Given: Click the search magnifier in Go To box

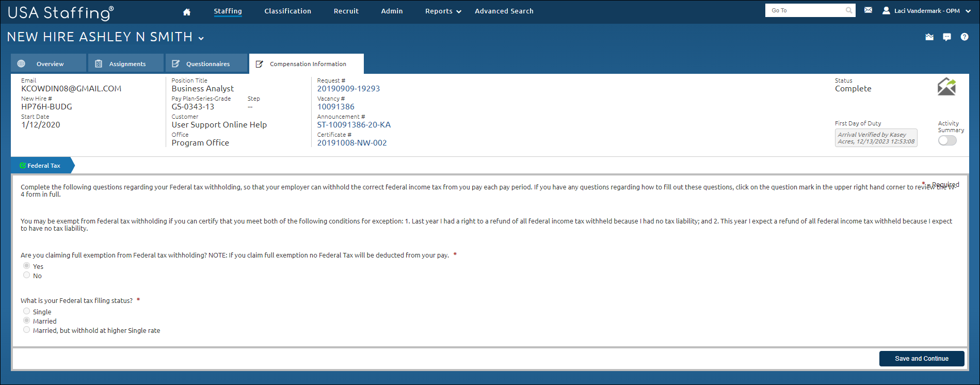Looking at the screenshot, I should click(x=848, y=10).
